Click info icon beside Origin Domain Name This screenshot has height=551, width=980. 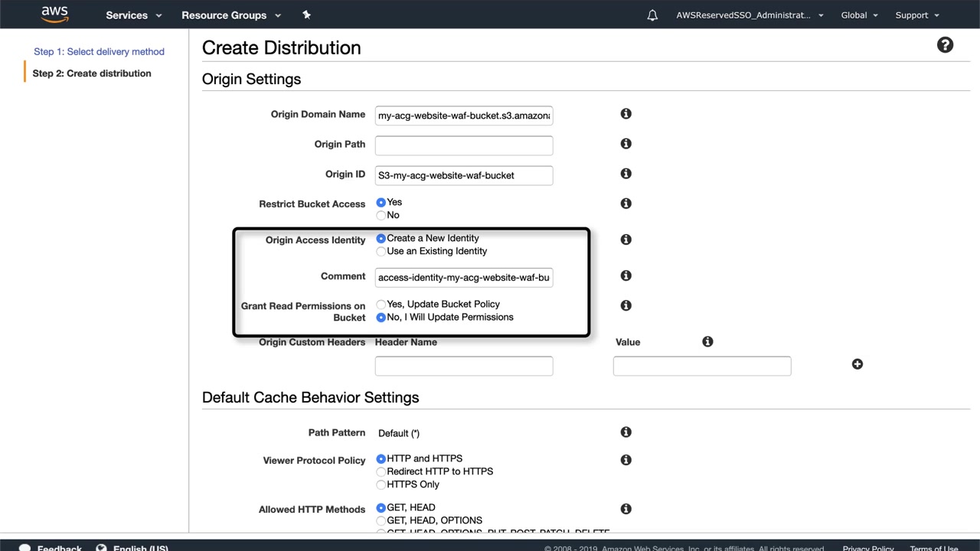click(x=626, y=114)
